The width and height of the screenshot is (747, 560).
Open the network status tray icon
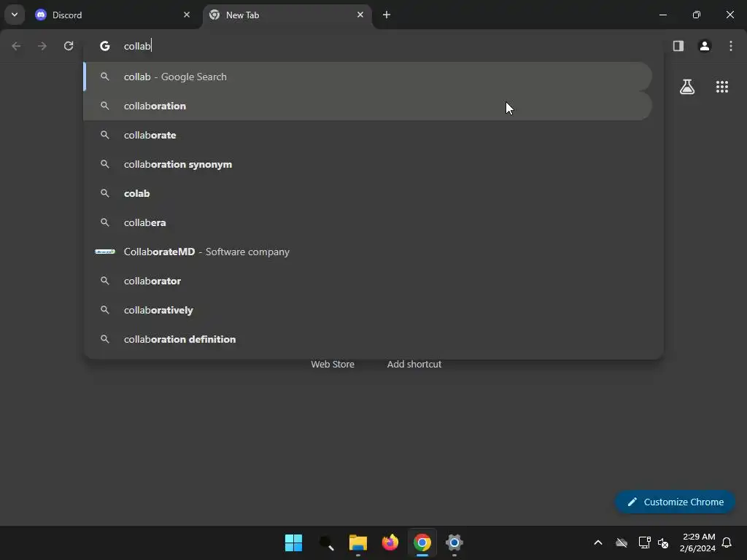click(645, 542)
